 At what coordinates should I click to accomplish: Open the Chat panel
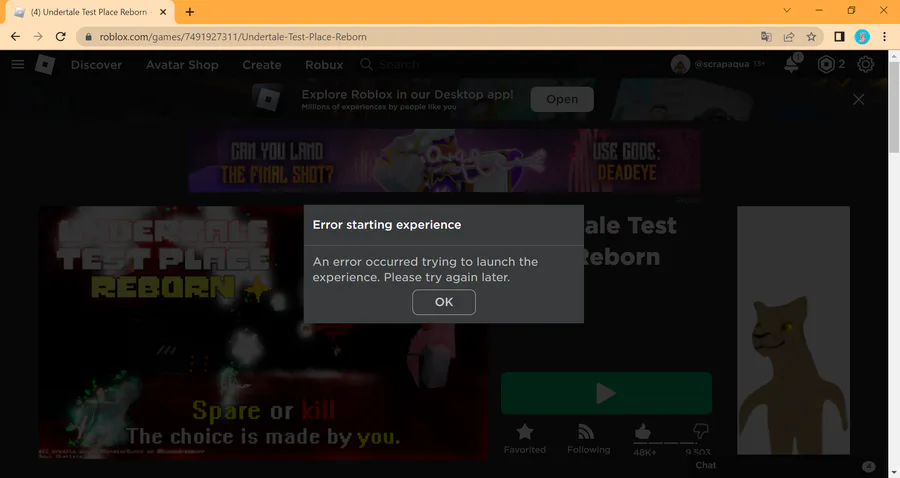[706, 465]
